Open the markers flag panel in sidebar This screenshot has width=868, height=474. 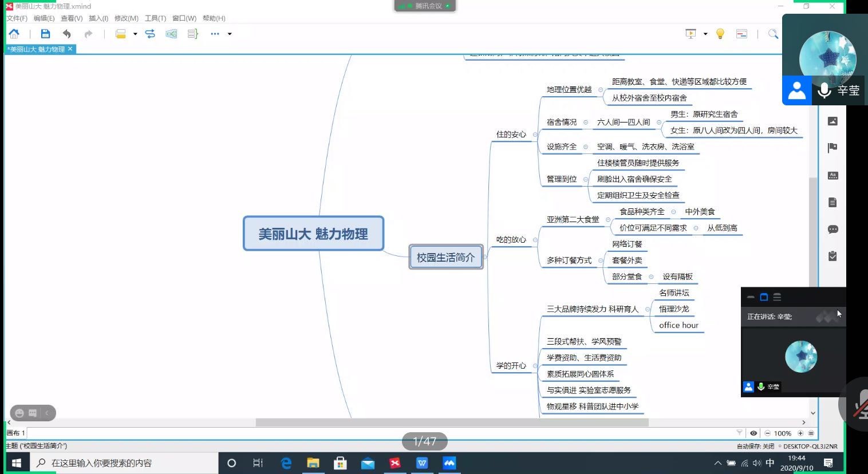833,148
